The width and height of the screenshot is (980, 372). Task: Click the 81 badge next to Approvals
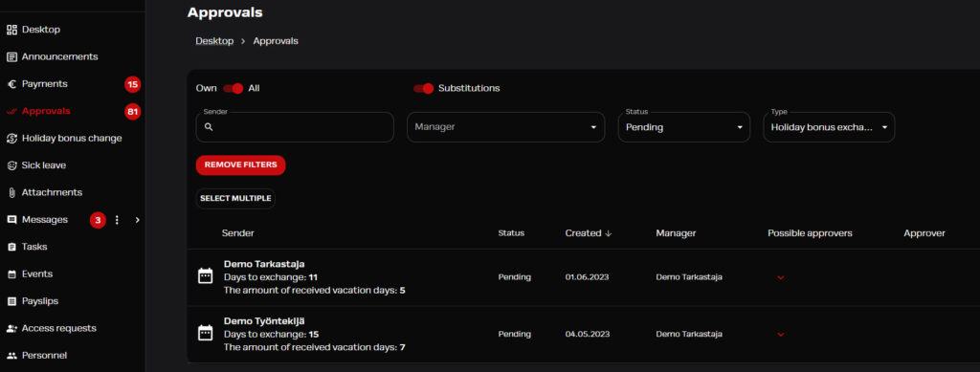click(x=132, y=112)
